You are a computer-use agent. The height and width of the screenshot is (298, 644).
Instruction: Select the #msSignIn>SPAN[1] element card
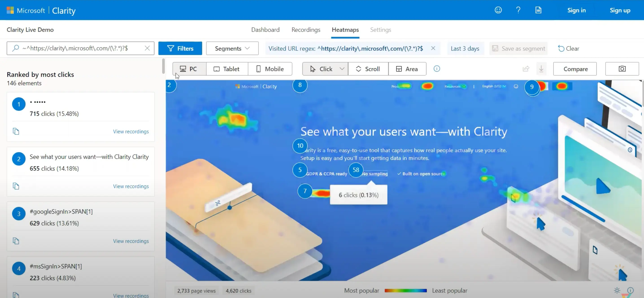click(80, 277)
